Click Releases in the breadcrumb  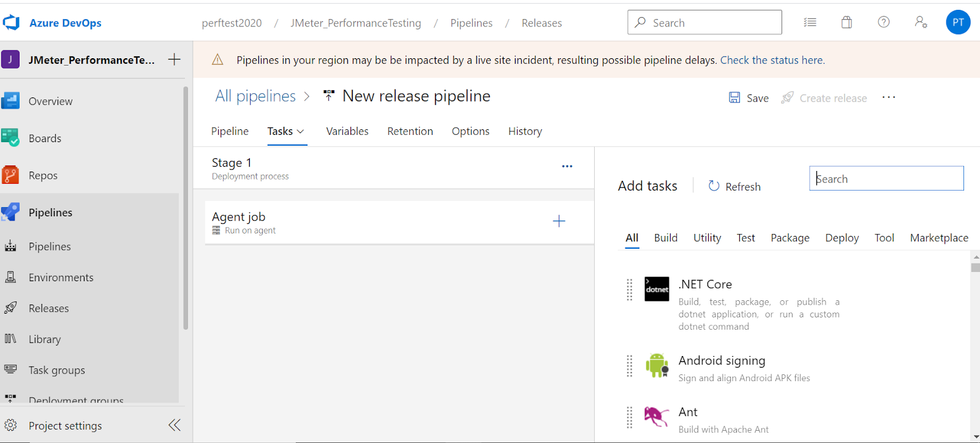click(541, 23)
